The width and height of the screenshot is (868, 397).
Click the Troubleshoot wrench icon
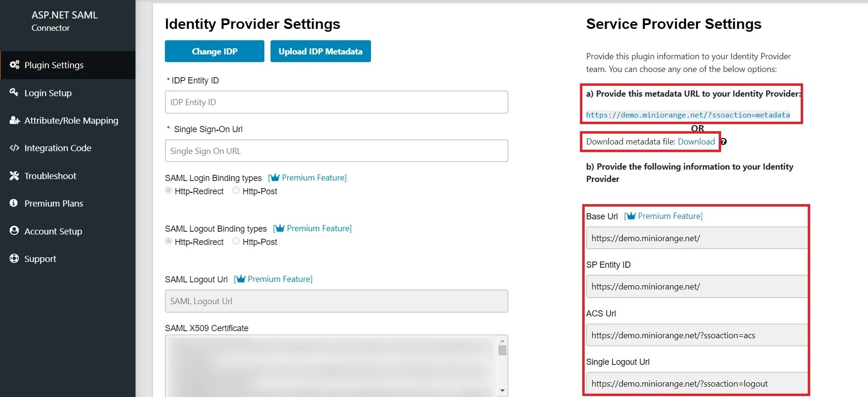(x=14, y=176)
